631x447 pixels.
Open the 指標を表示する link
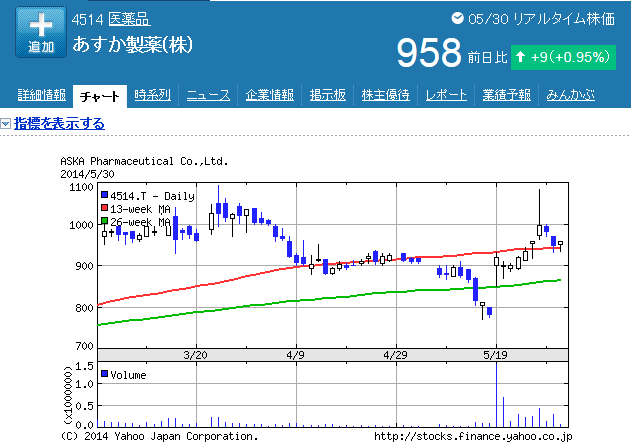[x=59, y=124]
